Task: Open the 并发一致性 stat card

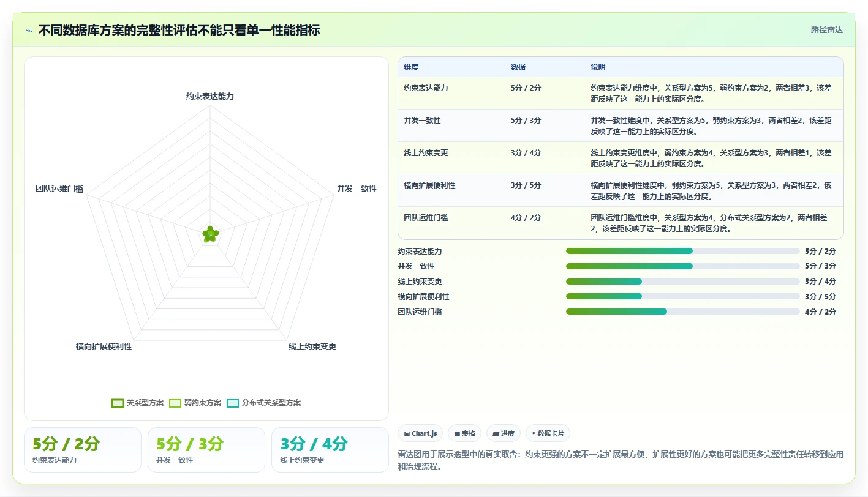Action: pos(206,450)
